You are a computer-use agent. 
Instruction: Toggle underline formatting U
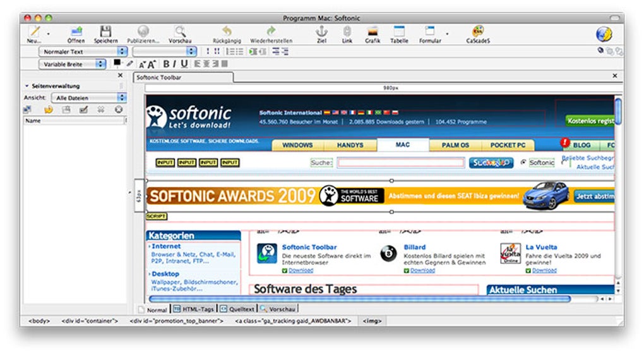click(184, 64)
